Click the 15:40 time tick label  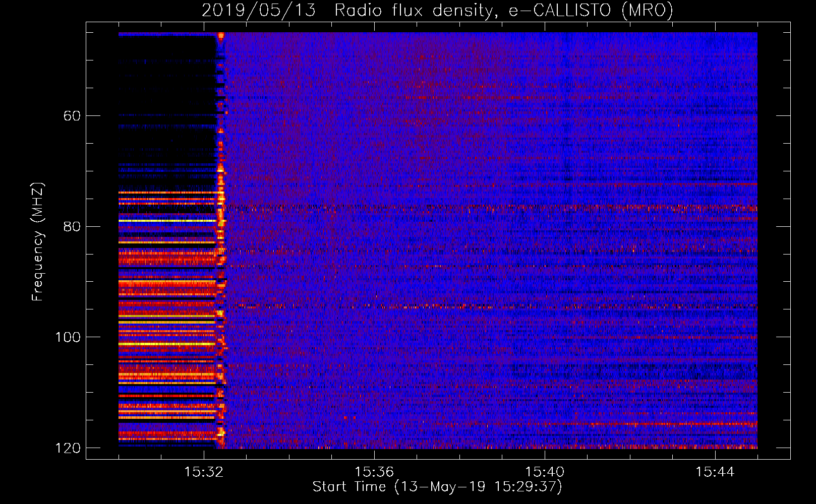(x=545, y=472)
